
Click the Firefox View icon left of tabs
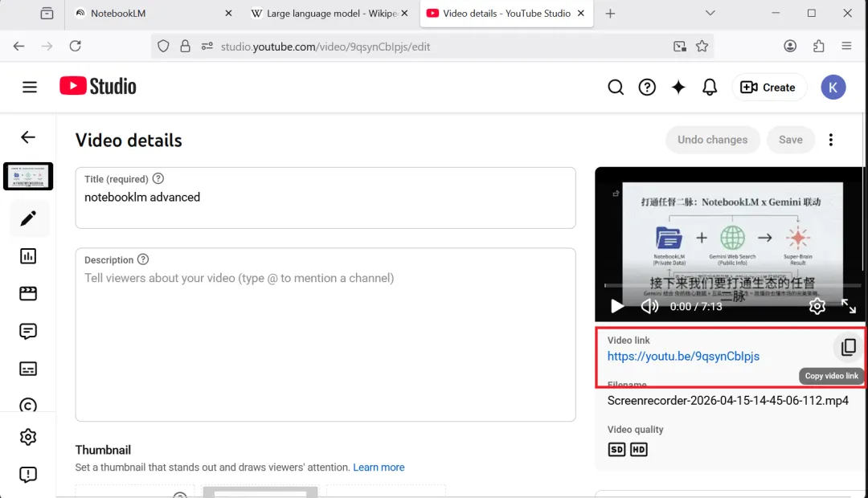(47, 14)
